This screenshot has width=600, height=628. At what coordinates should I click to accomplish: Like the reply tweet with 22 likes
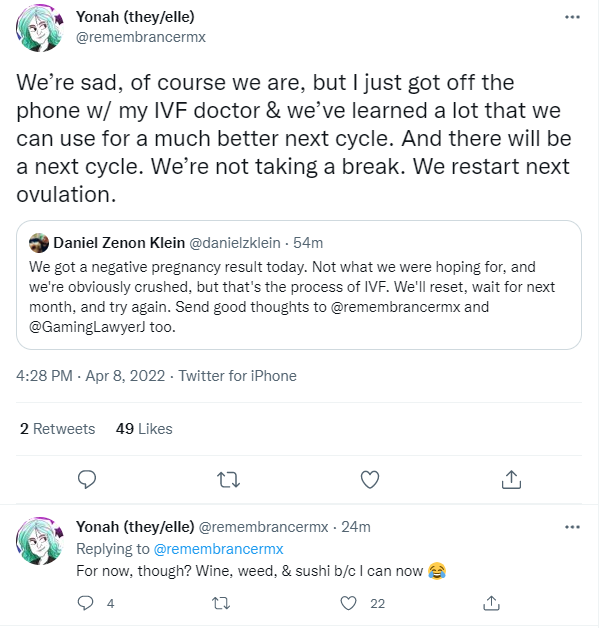348,603
